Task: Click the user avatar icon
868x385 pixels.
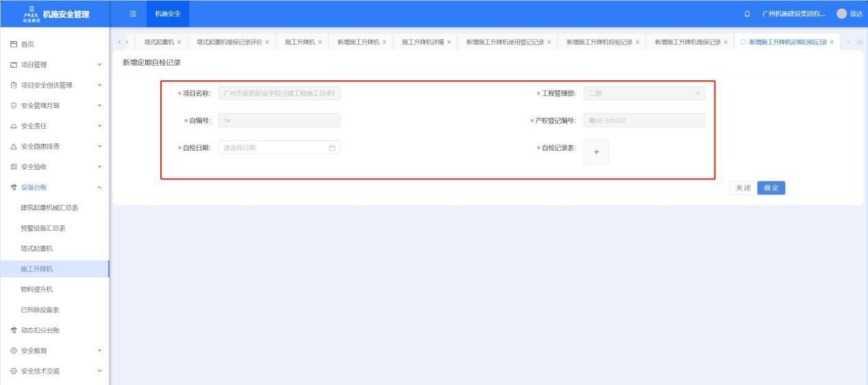Action: 842,14
